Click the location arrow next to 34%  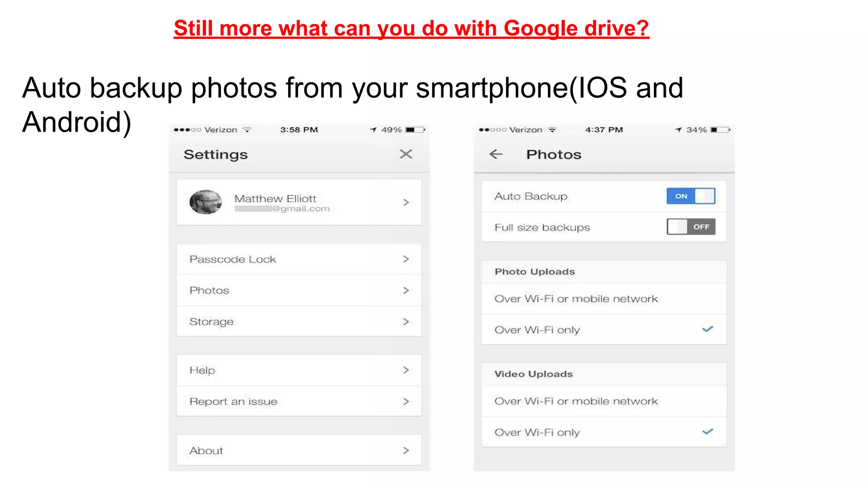(x=678, y=130)
